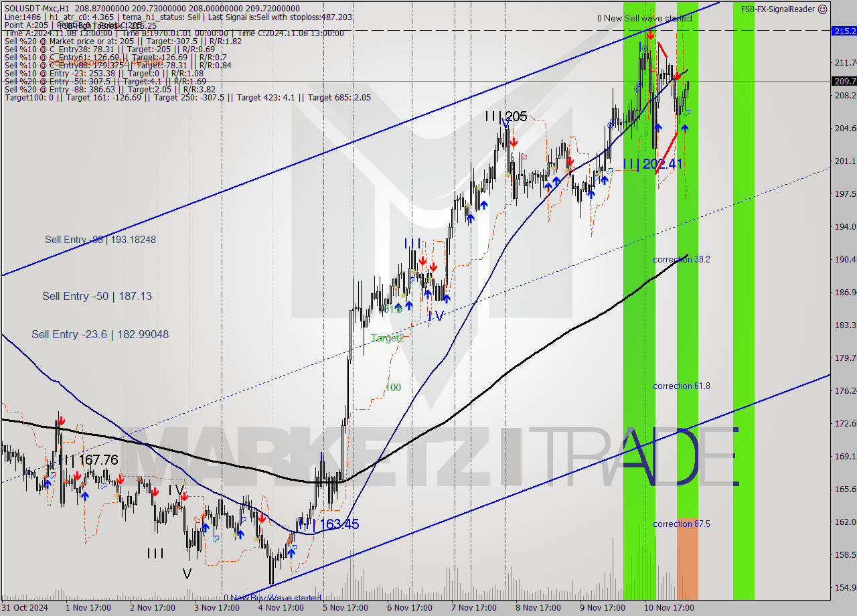Click the '31 Oct 2024' date label
Viewport: 857px width, 616px height.
pyautogui.click(x=23, y=608)
